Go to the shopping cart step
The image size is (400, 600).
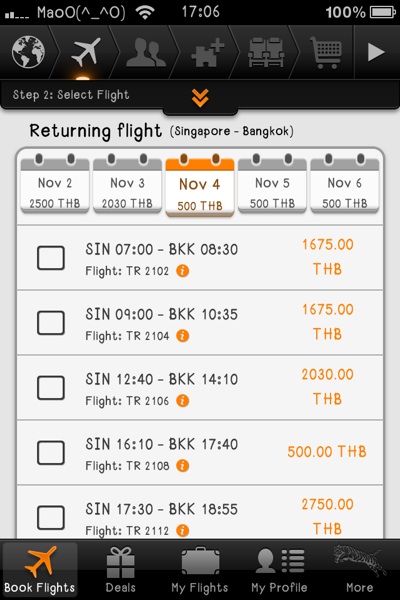tap(326, 52)
